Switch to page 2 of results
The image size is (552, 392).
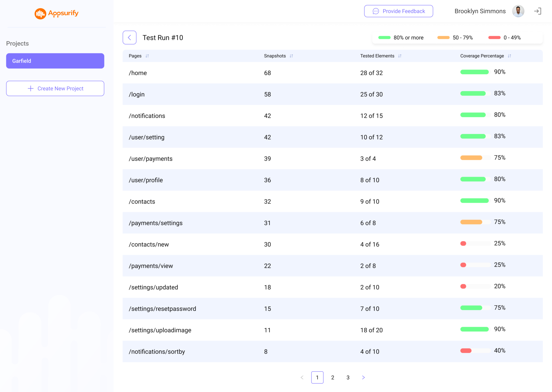333,377
